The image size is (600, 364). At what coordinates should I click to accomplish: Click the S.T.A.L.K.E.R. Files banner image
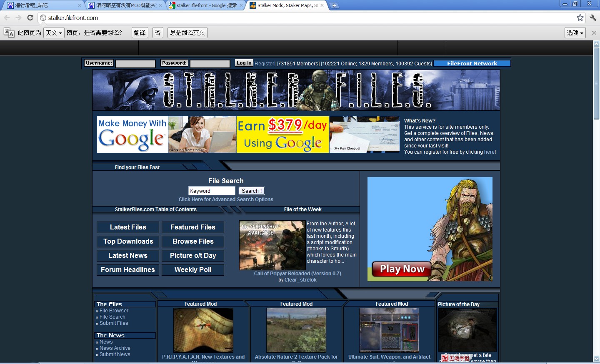click(296, 90)
